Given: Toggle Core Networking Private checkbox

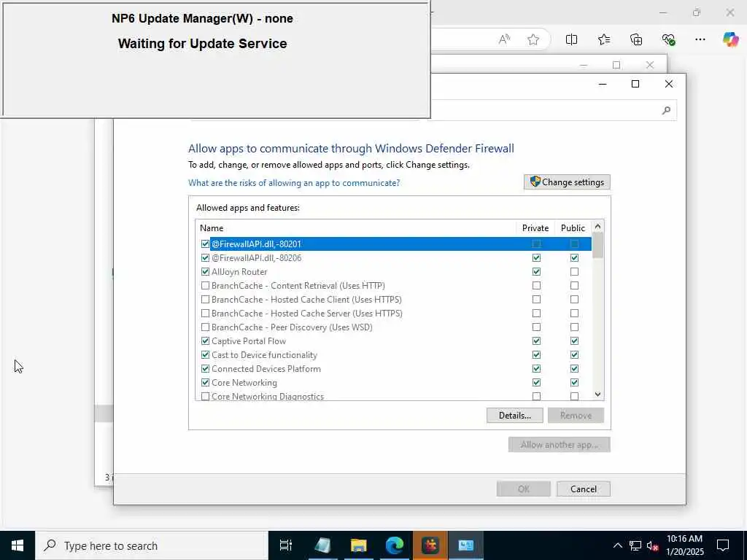Looking at the screenshot, I should click(536, 382).
